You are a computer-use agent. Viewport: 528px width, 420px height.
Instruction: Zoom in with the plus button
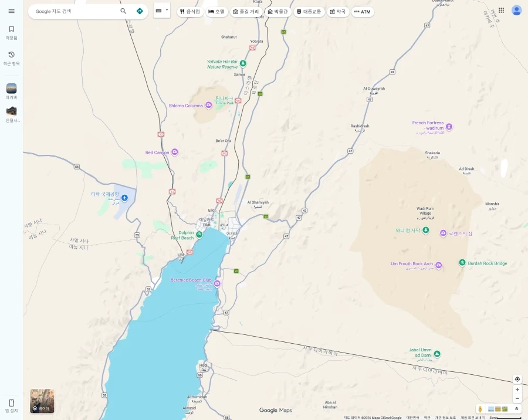click(x=517, y=389)
